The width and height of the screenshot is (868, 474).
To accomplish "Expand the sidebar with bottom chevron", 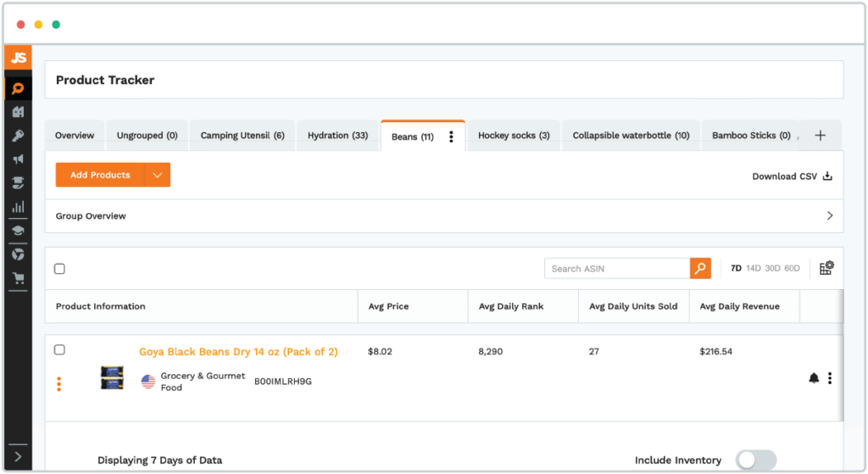I will pos(18,457).
